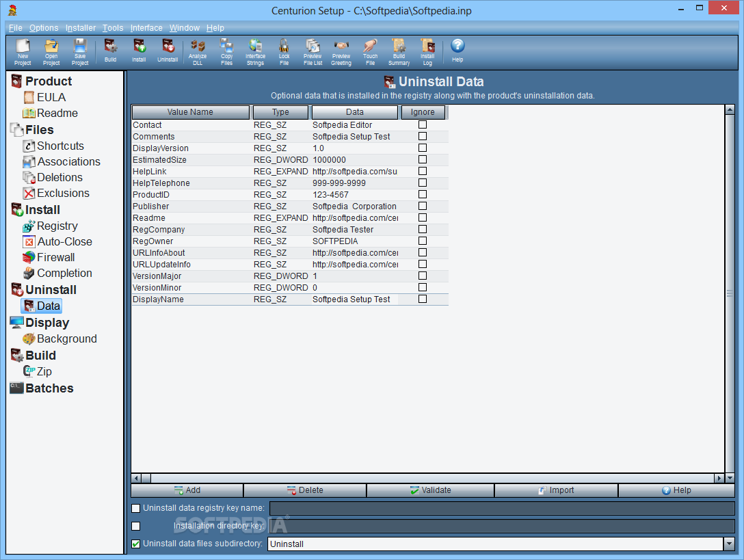744x560 pixels.
Task: Click the horizontal scrollbar right arrow
Action: point(719,478)
